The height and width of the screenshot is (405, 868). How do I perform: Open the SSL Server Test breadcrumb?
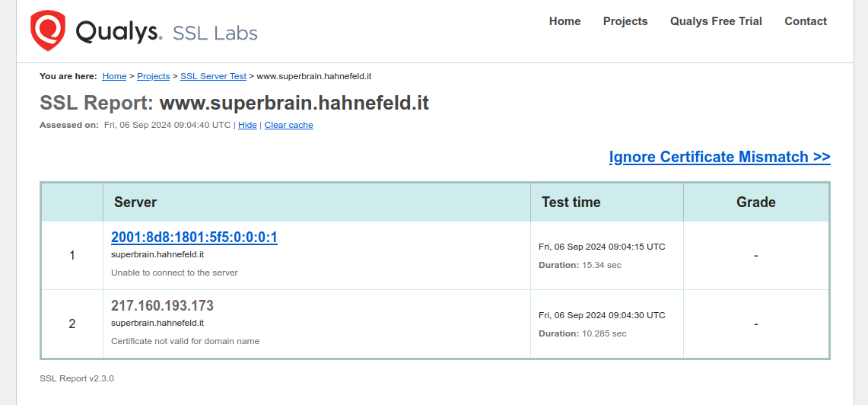213,76
